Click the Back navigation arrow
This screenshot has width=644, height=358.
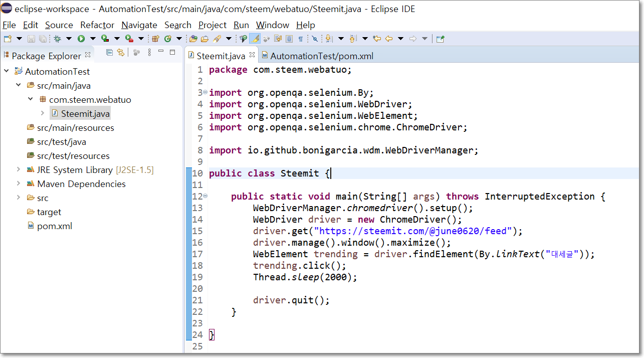[x=389, y=39]
